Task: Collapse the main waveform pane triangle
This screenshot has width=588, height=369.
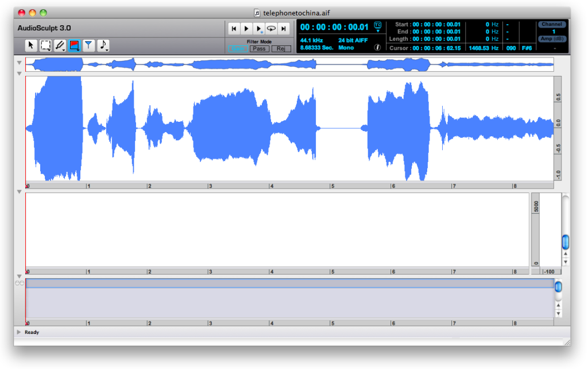Action: tap(19, 74)
